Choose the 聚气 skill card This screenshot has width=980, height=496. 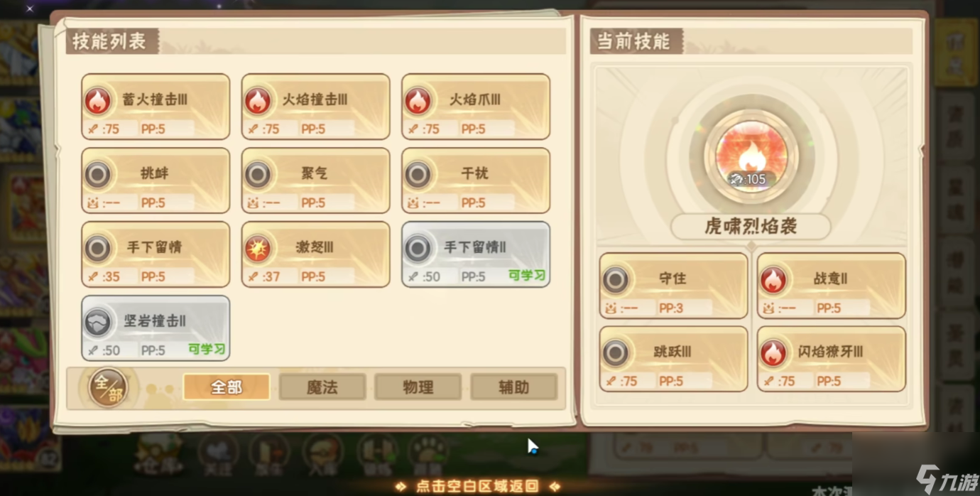click(x=316, y=180)
